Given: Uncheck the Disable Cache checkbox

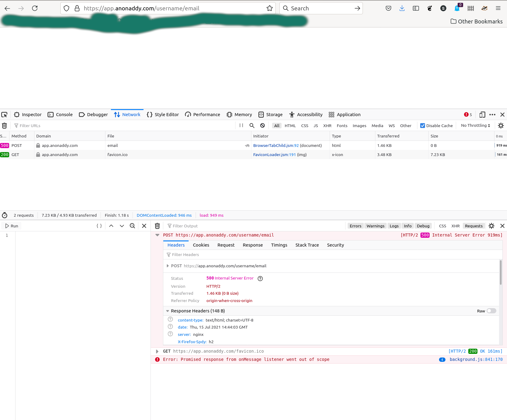Looking at the screenshot, I should 423,125.
